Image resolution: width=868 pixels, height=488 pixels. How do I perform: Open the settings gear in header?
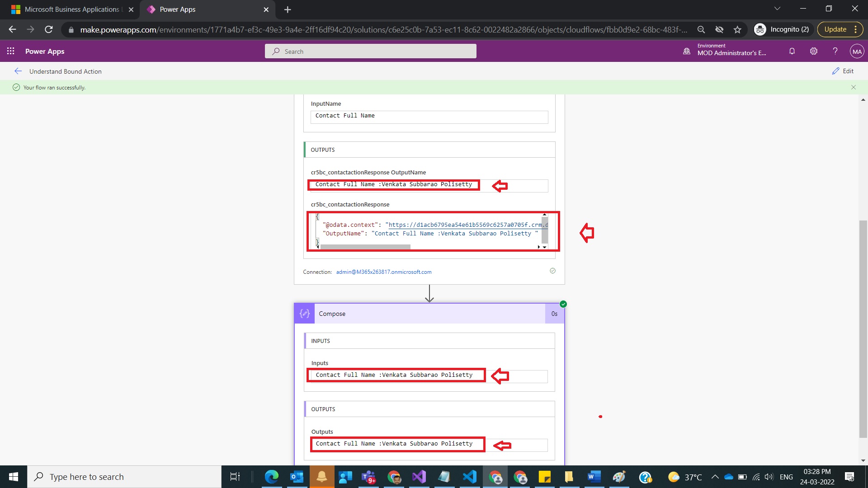click(814, 51)
